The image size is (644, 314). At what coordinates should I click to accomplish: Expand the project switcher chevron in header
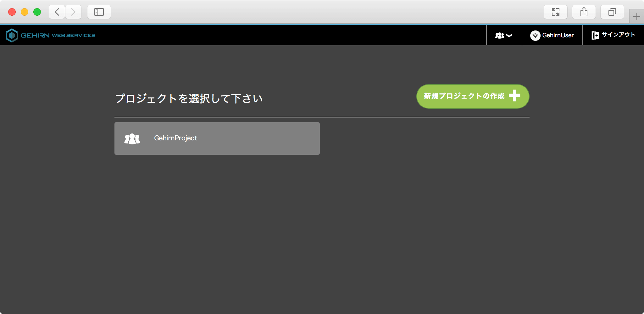coord(509,35)
